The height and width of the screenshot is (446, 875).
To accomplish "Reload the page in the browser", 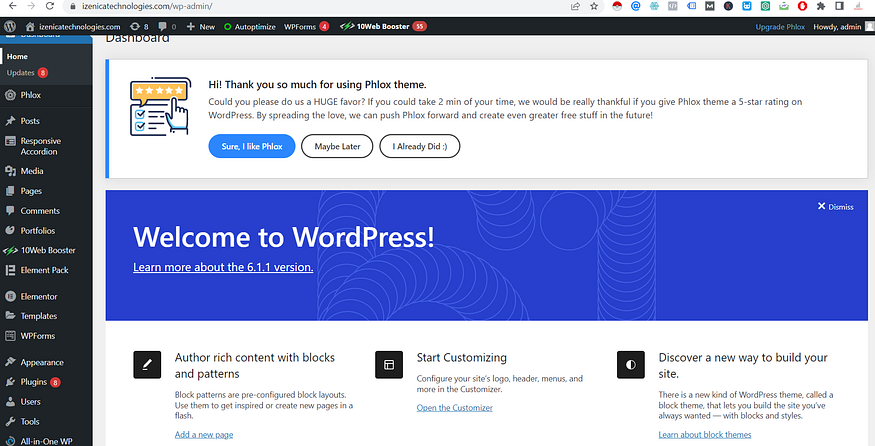I will [x=50, y=6].
